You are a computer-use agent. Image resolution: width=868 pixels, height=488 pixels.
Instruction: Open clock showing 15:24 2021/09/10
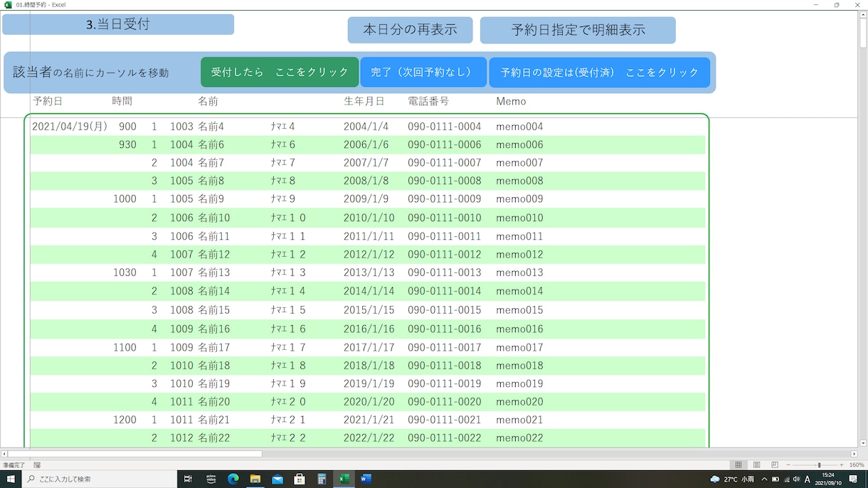tap(828, 479)
